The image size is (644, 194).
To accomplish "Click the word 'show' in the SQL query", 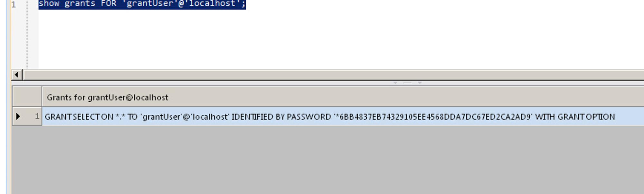I will 49,4.
